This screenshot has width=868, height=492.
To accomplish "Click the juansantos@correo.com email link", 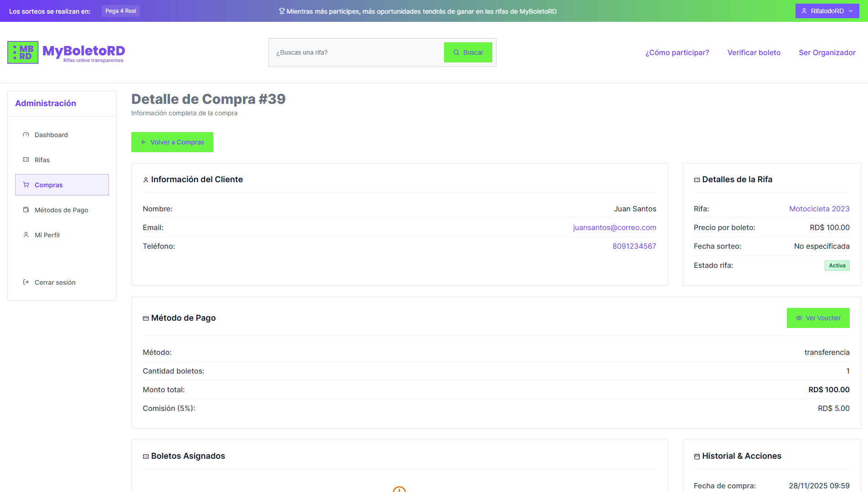I will click(614, 227).
